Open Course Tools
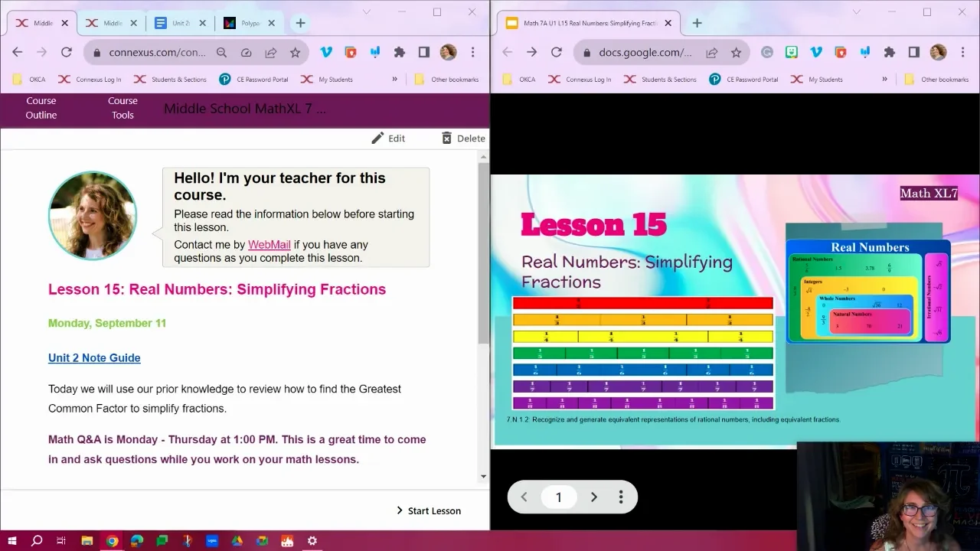The image size is (980, 551). [x=122, y=108]
